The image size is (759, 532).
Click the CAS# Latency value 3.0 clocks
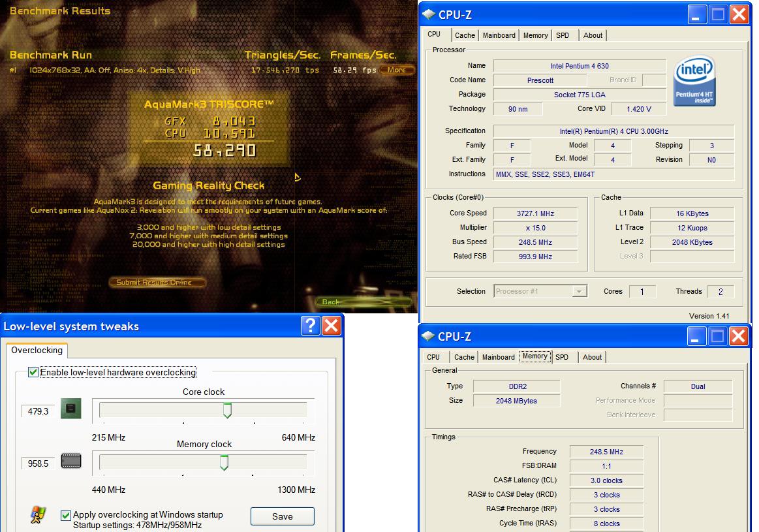[606, 480]
